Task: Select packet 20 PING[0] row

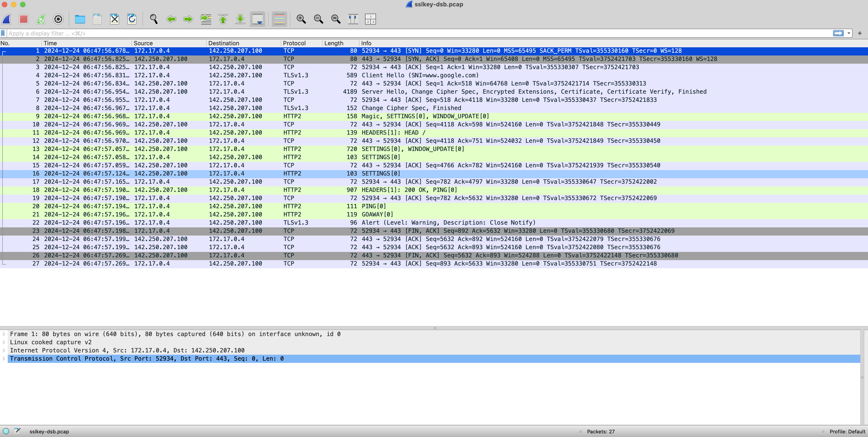Action: pos(434,206)
